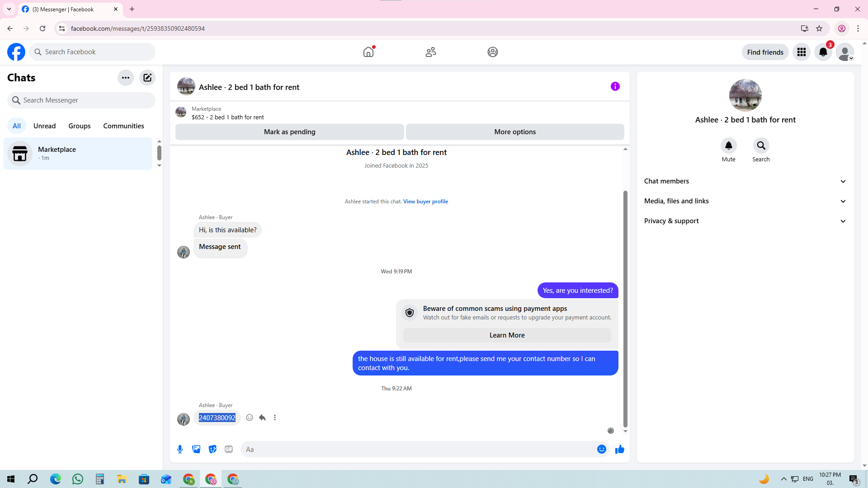This screenshot has height=488, width=868.
Task: Open the emoji picker in the message box
Action: pos(601,449)
